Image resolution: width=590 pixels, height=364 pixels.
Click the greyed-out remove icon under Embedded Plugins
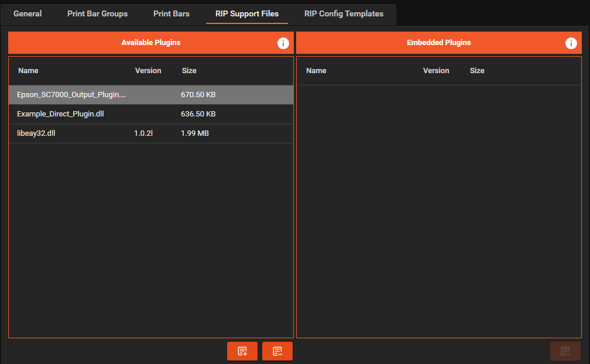pyautogui.click(x=565, y=351)
